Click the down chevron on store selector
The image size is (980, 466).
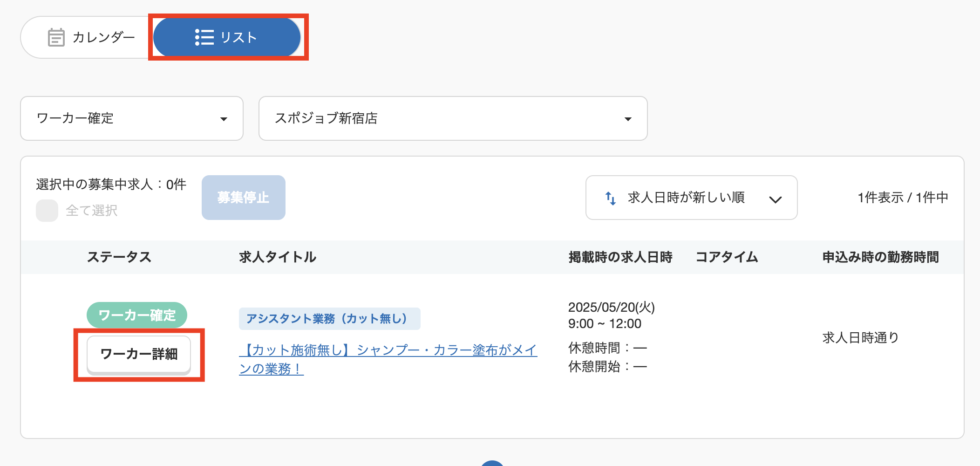[x=629, y=119]
